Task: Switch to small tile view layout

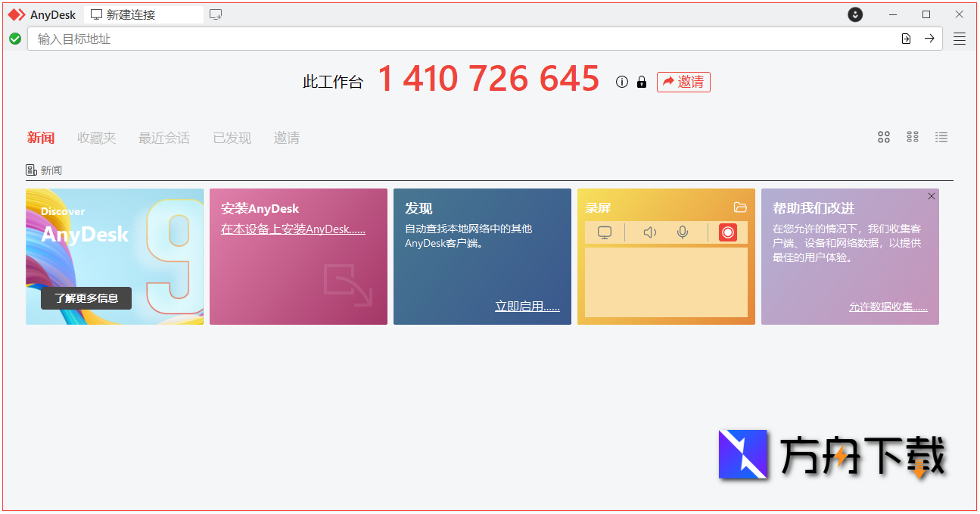Action: coord(913,137)
